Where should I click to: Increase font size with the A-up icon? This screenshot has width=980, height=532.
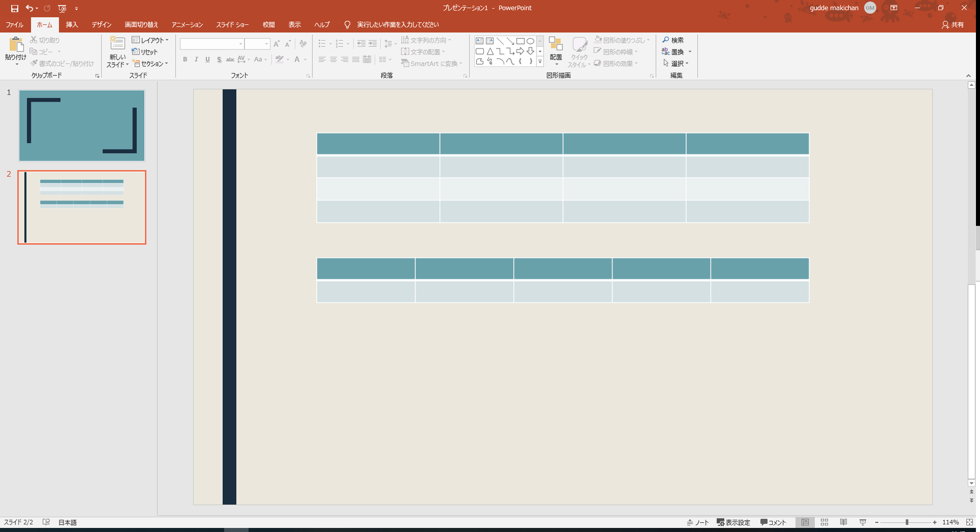coord(277,44)
